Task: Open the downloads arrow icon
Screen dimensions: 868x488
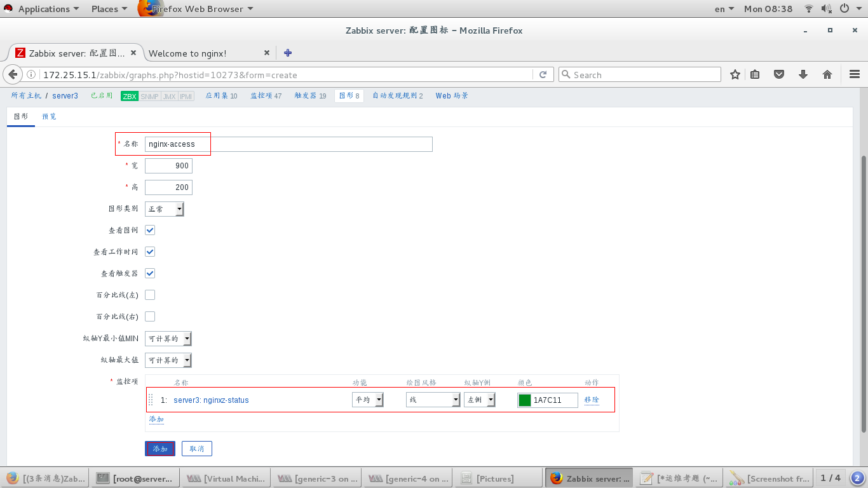Action: (803, 74)
